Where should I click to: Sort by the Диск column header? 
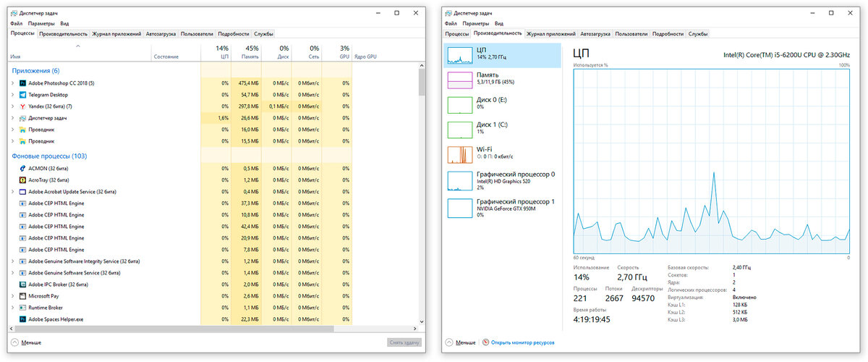point(276,52)
